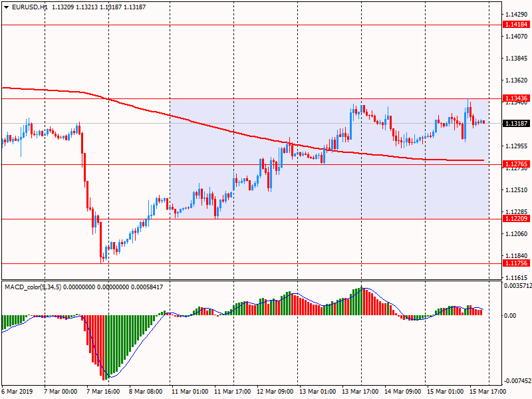532x399 pixels.
Task: Select the 1.11756 red price level label
Action: (517, 263)
